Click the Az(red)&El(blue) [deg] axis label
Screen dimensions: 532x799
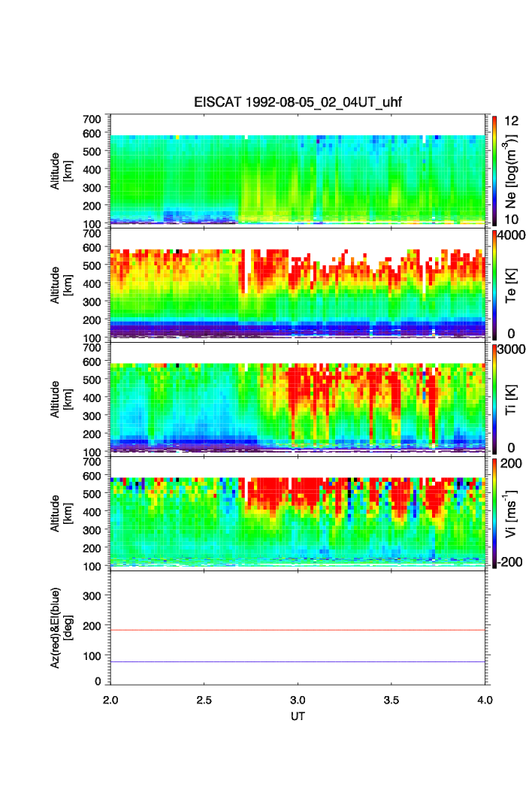point(61,628)
